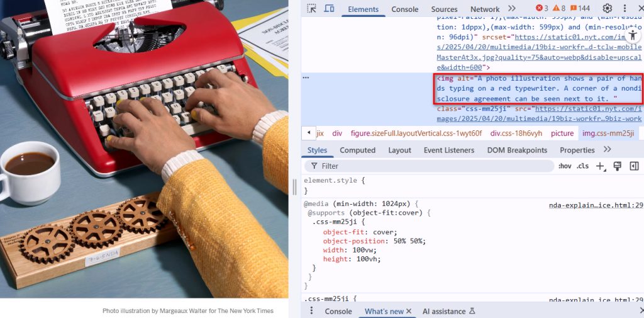Toggle the .cls class editor
Screen dimensions: 644x318
(582, 166)
